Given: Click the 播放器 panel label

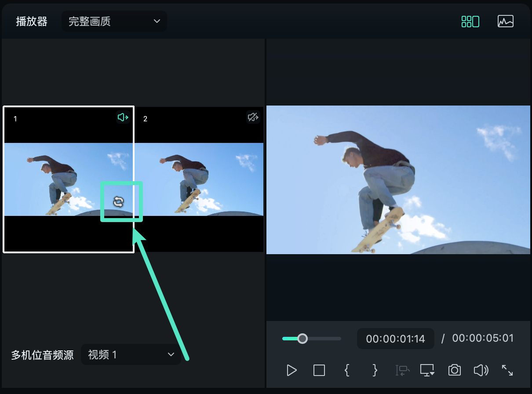Looking at the screenshot, I should (31, 21).
